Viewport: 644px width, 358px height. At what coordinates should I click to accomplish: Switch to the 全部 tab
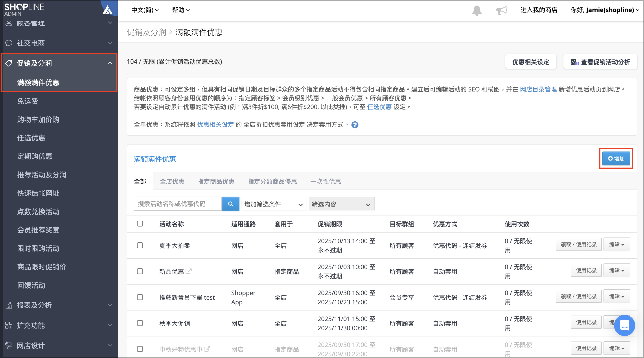pos(140,181)
